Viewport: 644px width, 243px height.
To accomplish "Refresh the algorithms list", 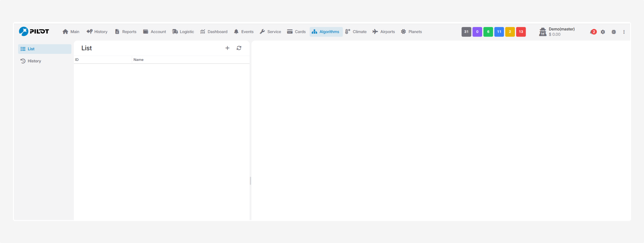I will click(x=239, y=48).
